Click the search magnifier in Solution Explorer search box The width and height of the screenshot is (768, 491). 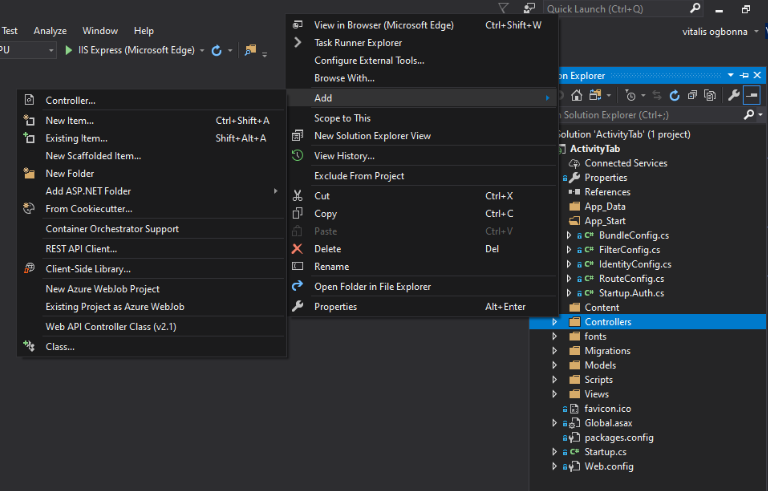coord(748,115)
